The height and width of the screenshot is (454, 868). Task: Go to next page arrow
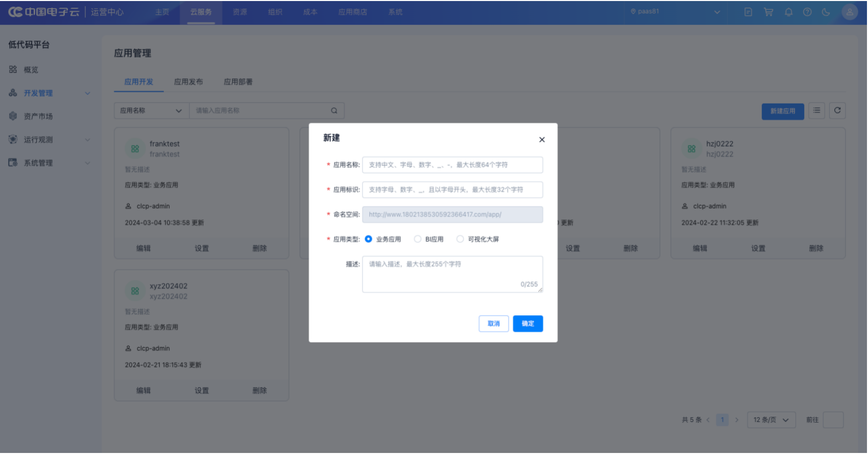point(736,420)
